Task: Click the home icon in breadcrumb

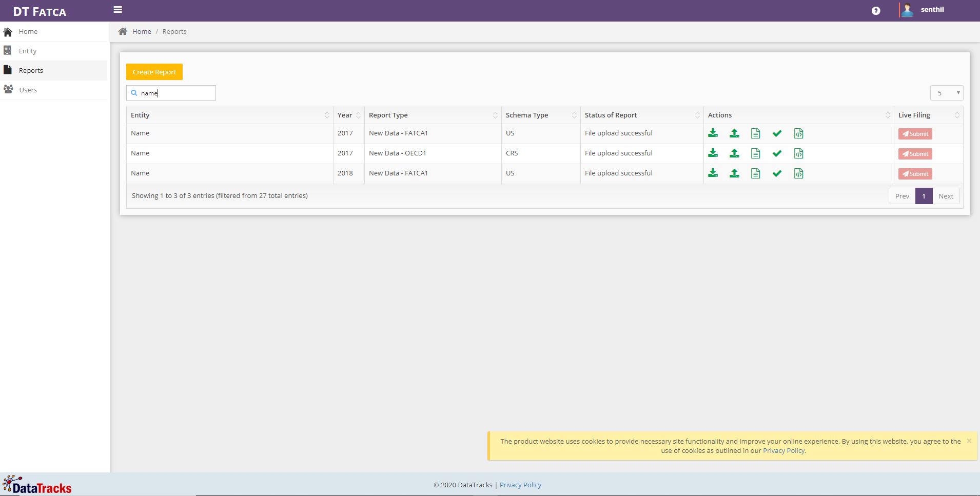Action: tap(123, 31)
